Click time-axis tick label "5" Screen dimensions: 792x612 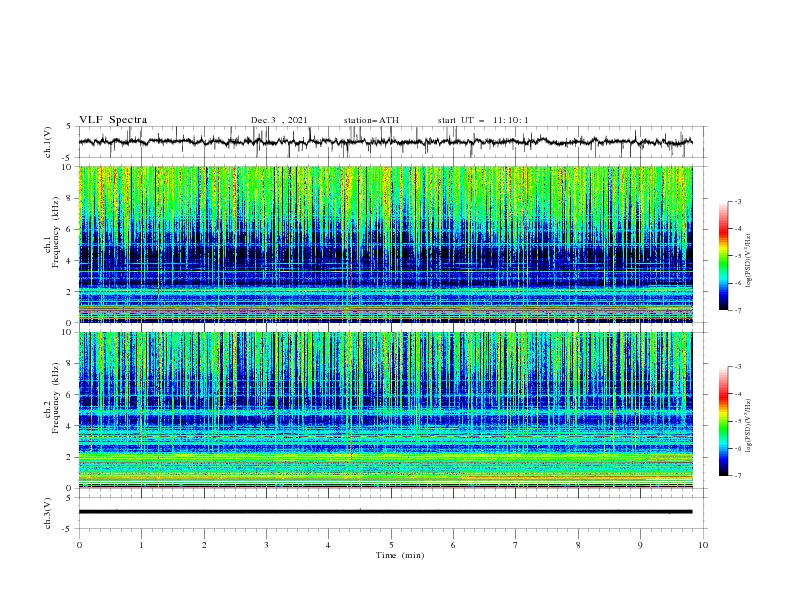tap(391, 545)
